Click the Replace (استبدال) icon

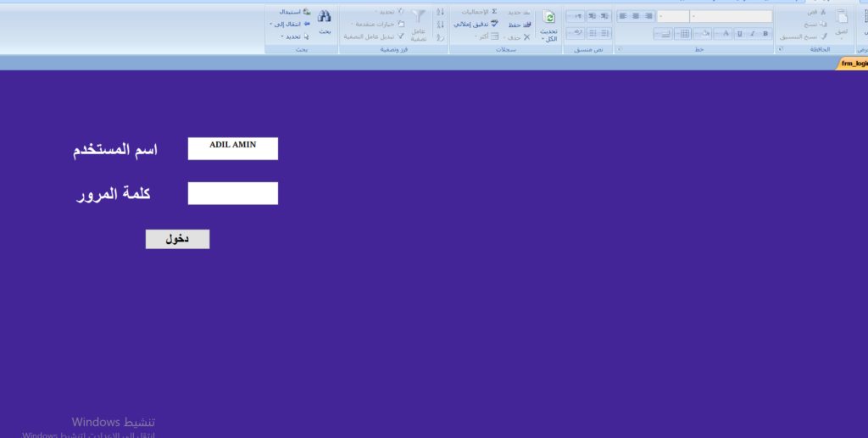[x=294, y=12]
